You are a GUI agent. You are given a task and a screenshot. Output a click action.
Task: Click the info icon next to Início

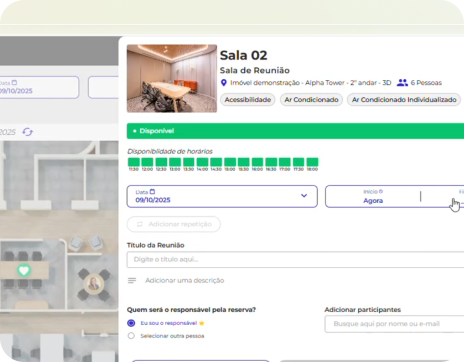[381, 192]
